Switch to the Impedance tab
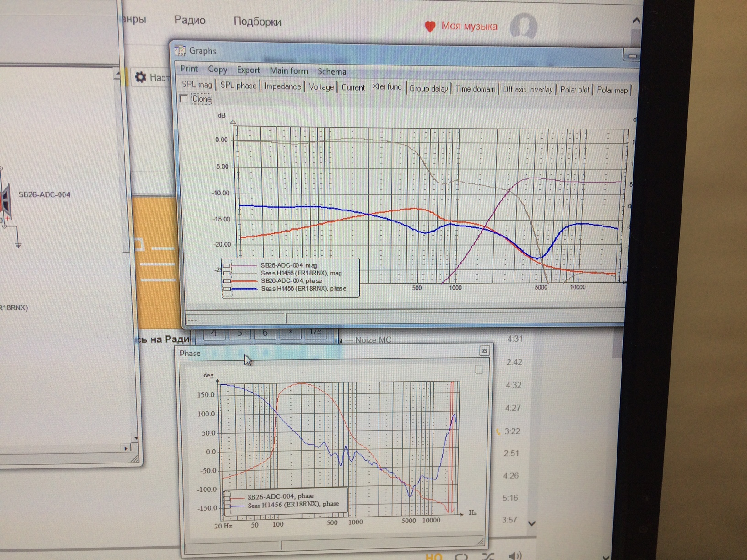This screenshot has height=560, width=747. click(283, 86)
